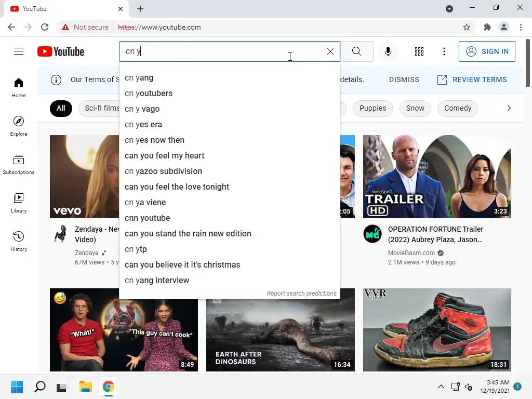Go to Home in the sidebar
Viewport: 532px width, 399px height.
point(19,87)
